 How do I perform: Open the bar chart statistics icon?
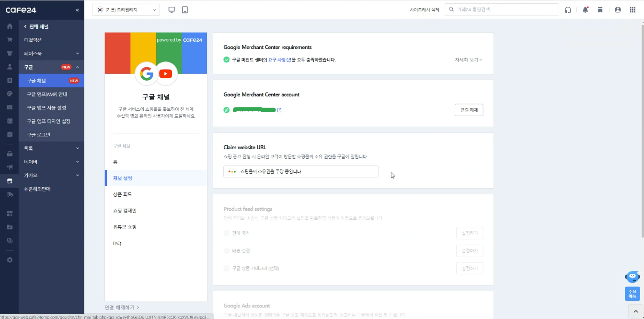[10, 121]
